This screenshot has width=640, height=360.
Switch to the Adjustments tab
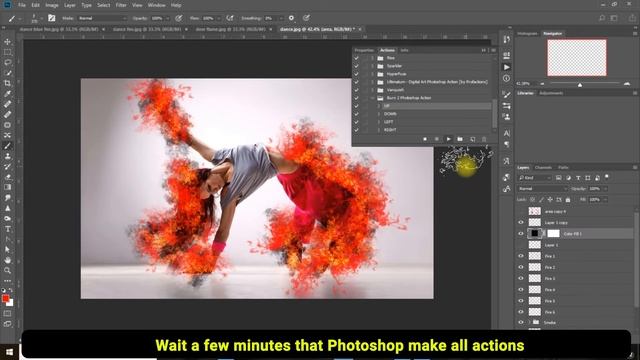[551, 93]
